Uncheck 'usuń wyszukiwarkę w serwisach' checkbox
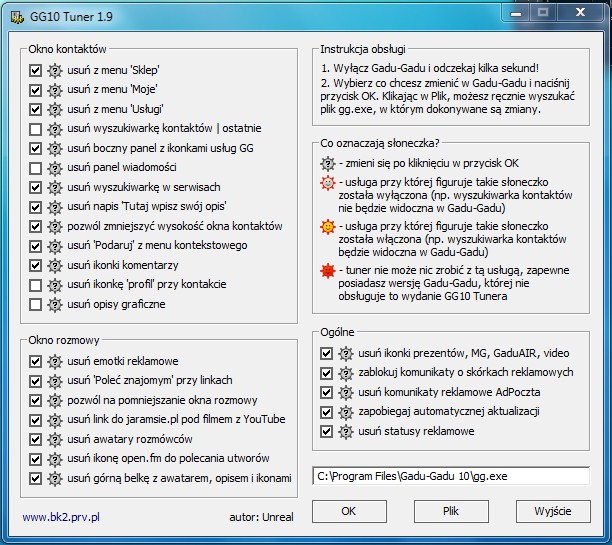Image resolution: width=612 pixels, height=545 pixels. click(35, 187)
